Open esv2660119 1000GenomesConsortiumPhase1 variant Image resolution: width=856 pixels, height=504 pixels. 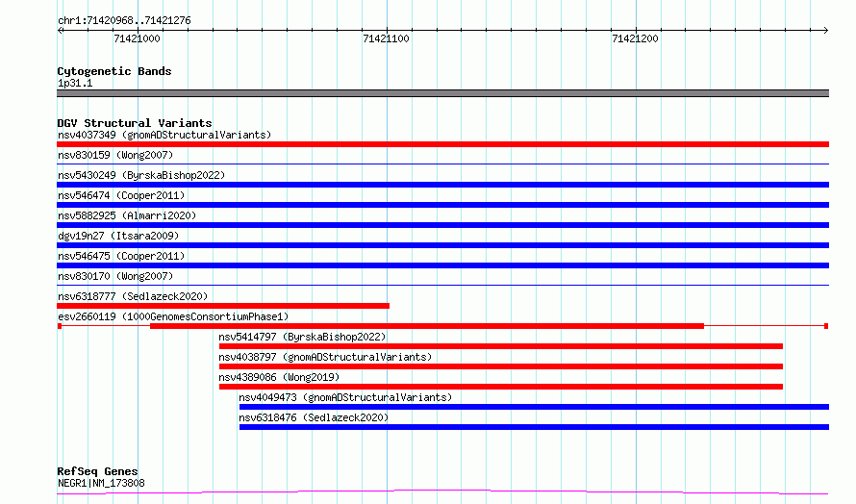(173, 316)
